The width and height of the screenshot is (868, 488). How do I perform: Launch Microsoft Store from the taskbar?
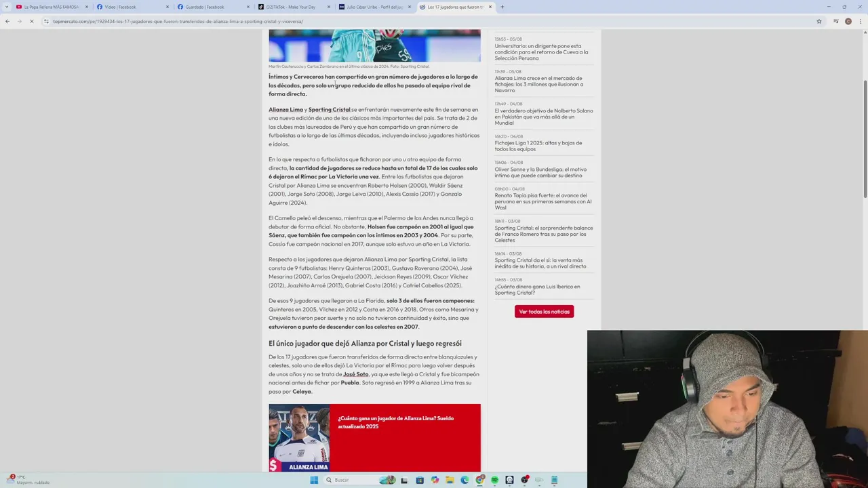pos(420,480)
